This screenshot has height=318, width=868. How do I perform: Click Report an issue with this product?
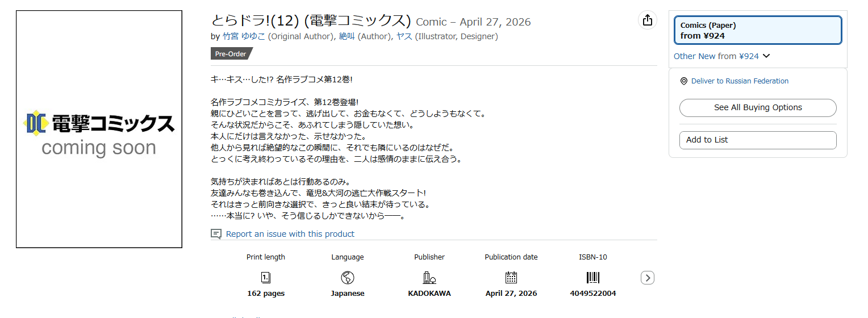290,234
